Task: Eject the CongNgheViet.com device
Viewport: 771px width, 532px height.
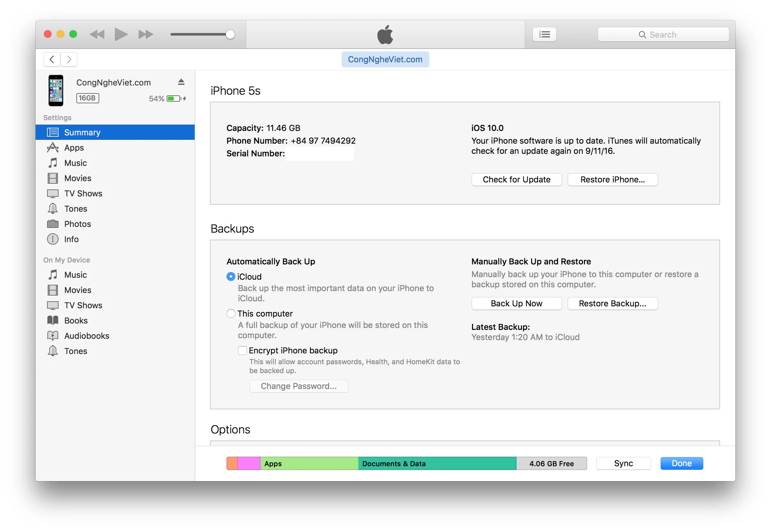Action: point(181,82)
